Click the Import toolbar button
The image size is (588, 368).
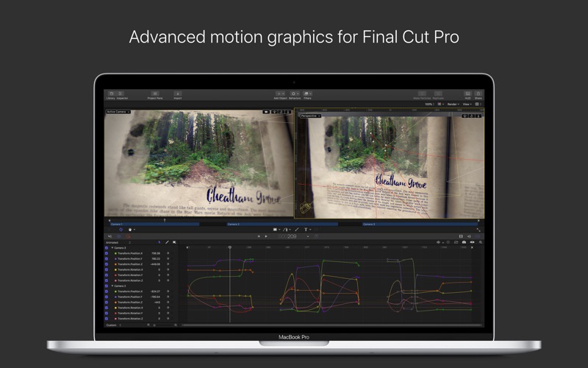click(x=178, y=95)
